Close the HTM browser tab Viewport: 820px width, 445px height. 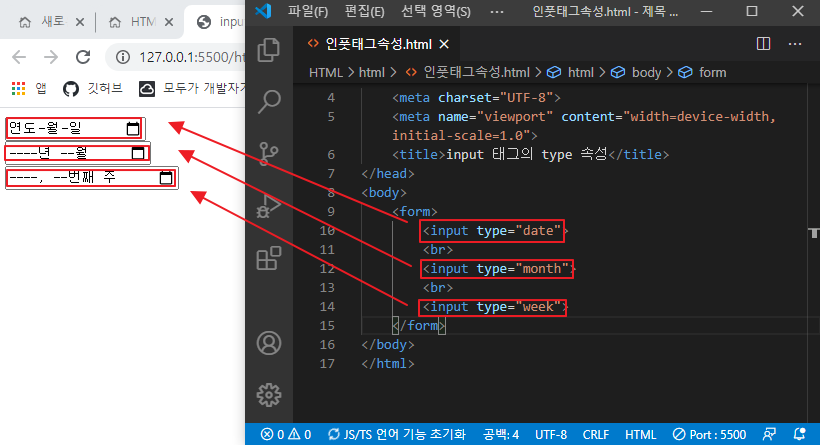[x=168, y=22]
